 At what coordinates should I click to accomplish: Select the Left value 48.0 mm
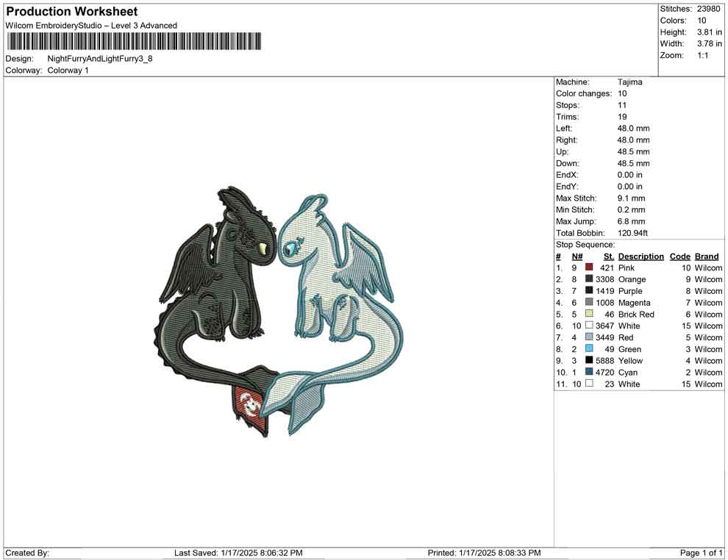[x=633, y=129]
